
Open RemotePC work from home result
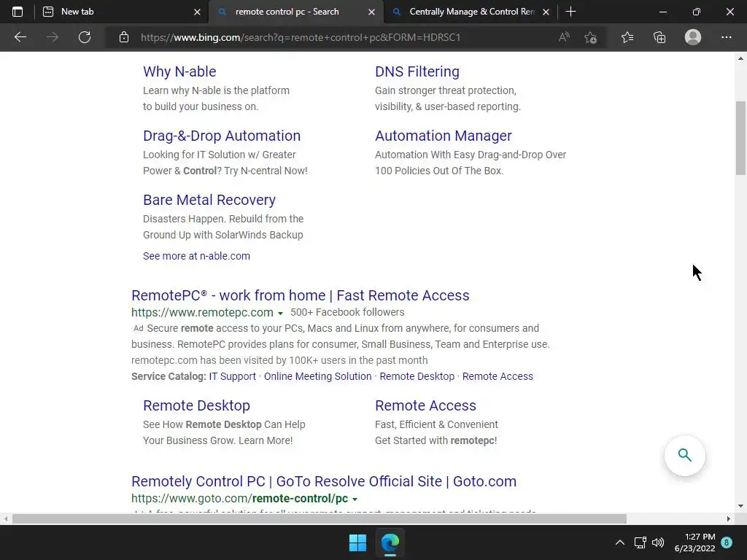(x=300, y=295)
